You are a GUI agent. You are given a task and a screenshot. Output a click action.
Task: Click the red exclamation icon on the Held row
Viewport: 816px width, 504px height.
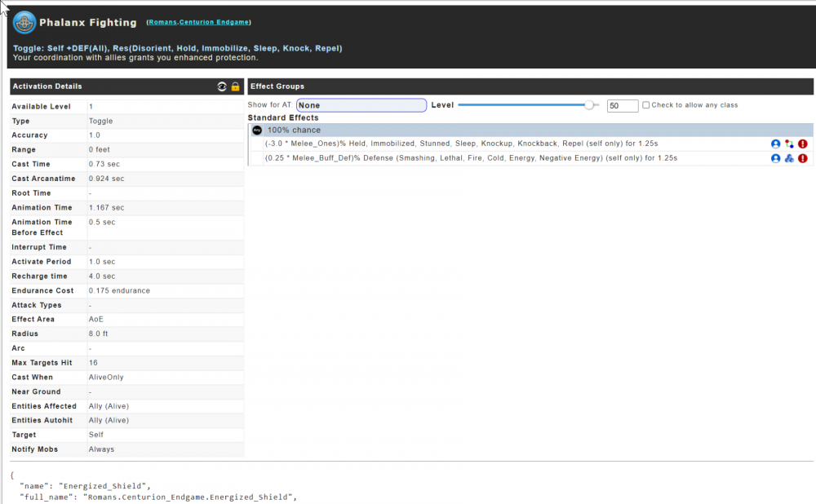(803, 144)
